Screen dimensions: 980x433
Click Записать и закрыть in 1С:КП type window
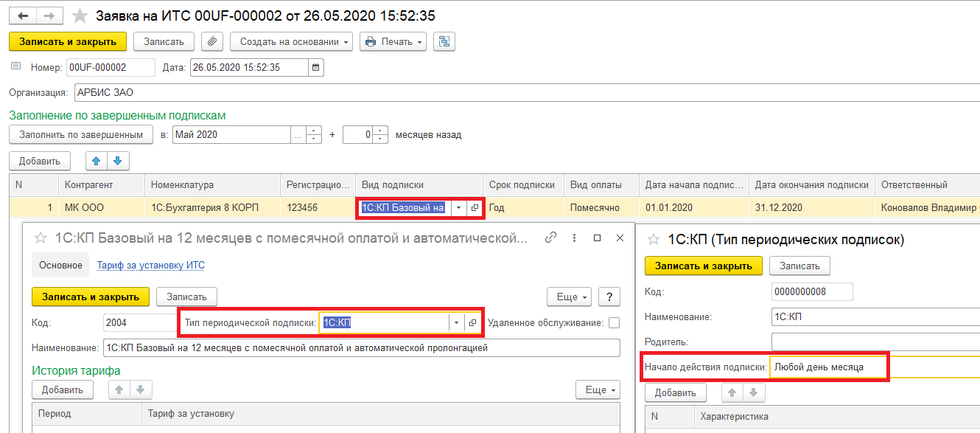coord(704,266)
